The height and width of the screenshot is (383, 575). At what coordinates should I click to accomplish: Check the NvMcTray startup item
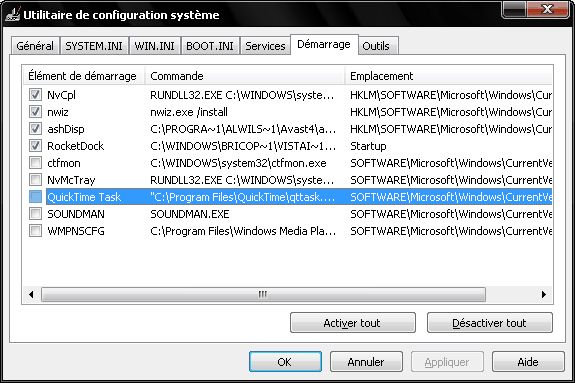pyautogui.click(x=35, y=180)
